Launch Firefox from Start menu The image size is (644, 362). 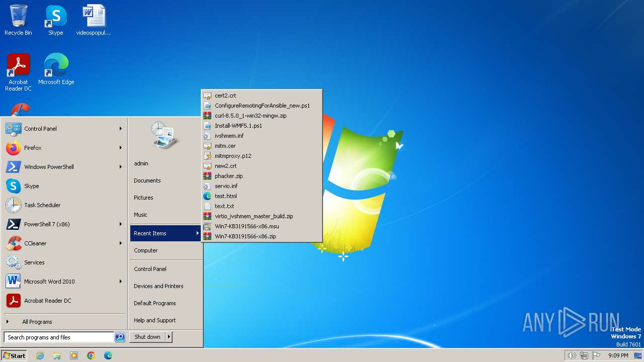[64, 148]
